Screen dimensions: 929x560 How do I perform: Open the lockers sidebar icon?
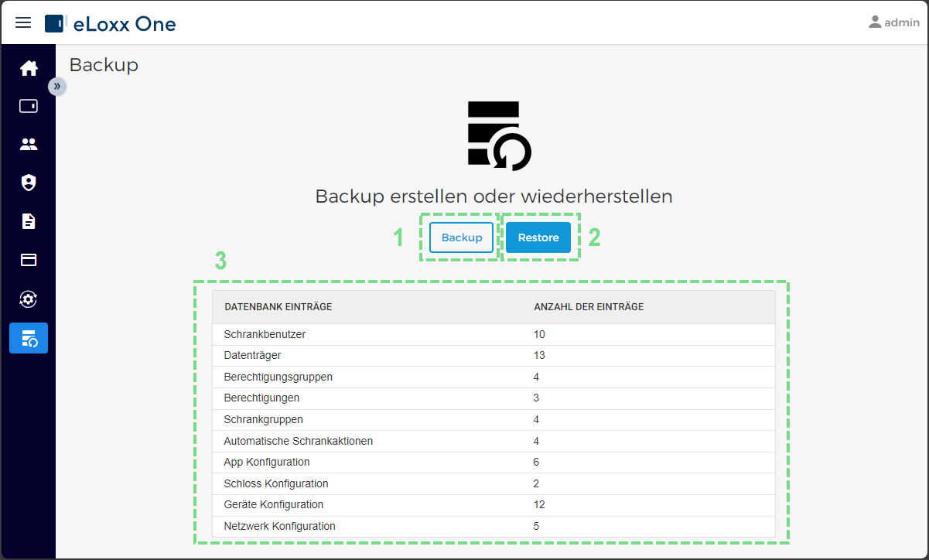click(29, 106)
